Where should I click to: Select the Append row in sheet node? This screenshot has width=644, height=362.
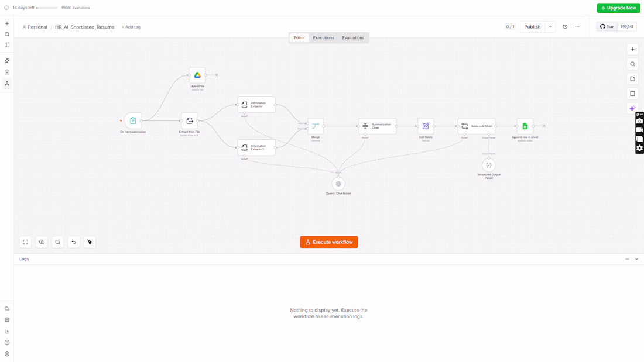pos(525,126)
